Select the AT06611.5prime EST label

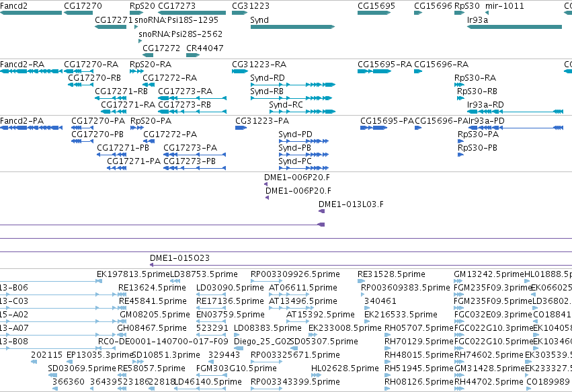pyautogui.click(x=302, y=288)
